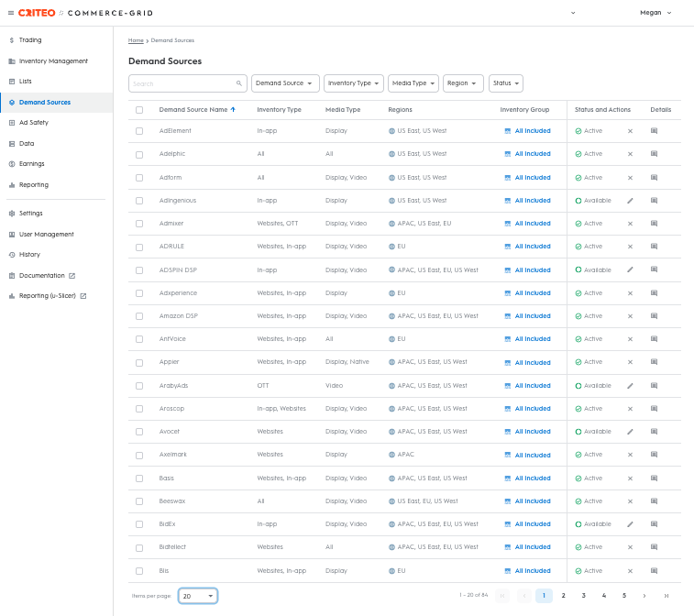694x616 pixels.
Task: Open Earnings in the sidebar
Action: click(x=31, y=164)
